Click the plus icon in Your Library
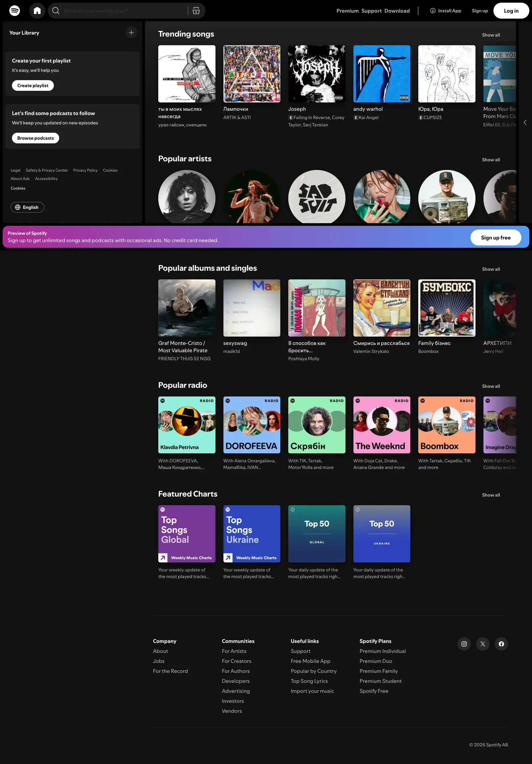 [131, 33]
